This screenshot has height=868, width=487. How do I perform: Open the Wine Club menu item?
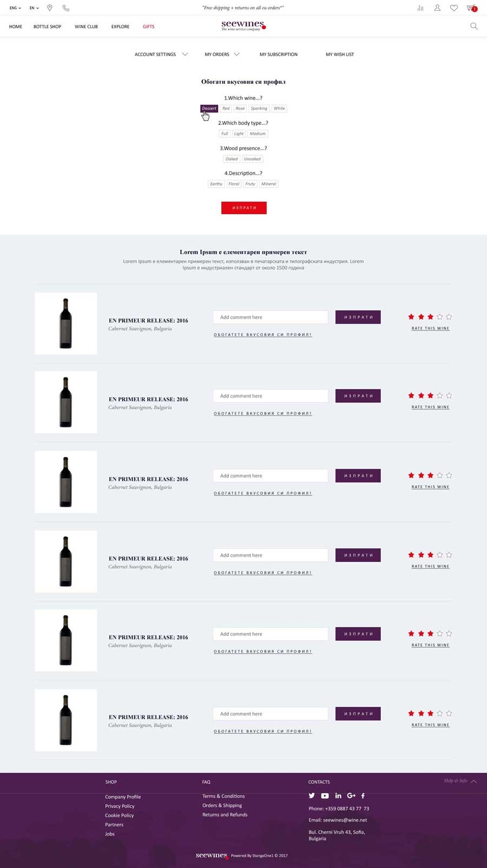tap(86, 26)
